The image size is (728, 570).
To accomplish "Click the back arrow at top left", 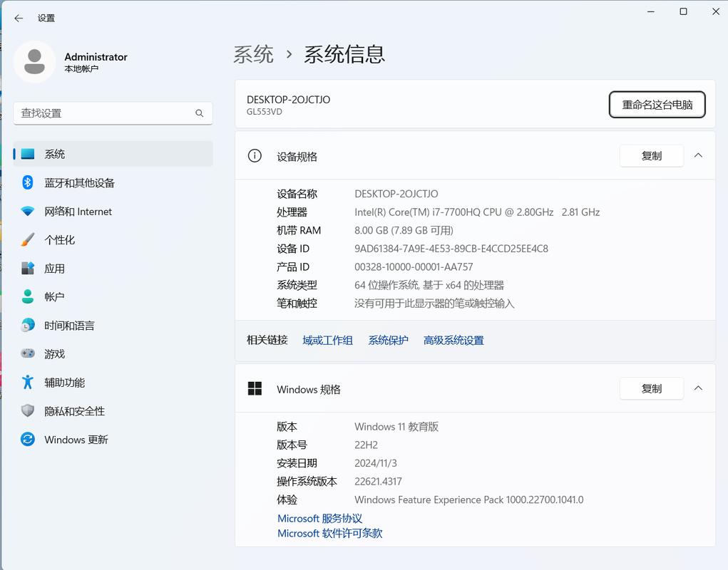I will click(19, 19).
